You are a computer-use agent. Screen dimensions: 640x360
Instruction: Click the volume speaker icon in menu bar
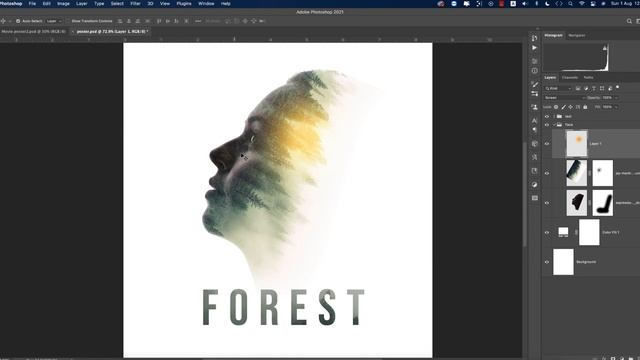coord(525,3)
